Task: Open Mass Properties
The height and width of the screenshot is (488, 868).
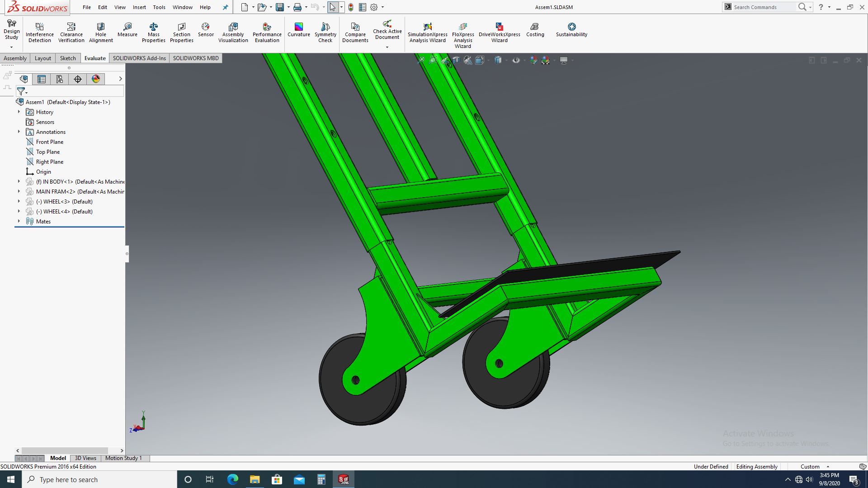Action: [154, 33]
